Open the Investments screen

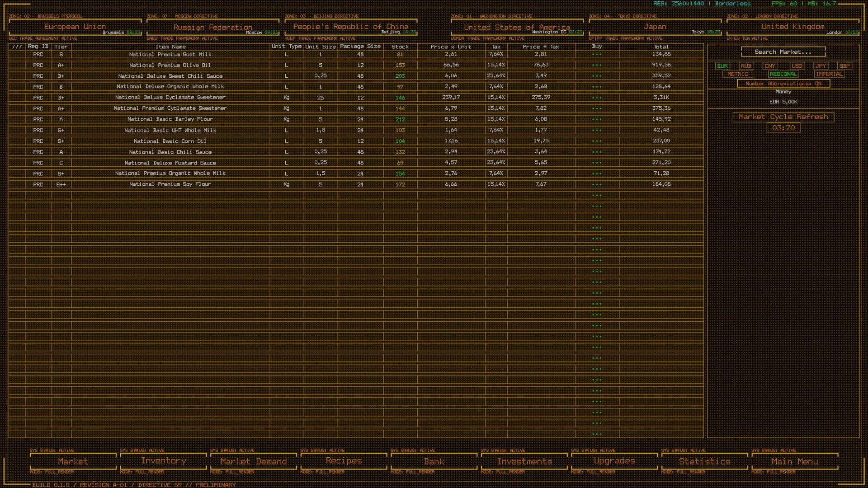[524, 461]
